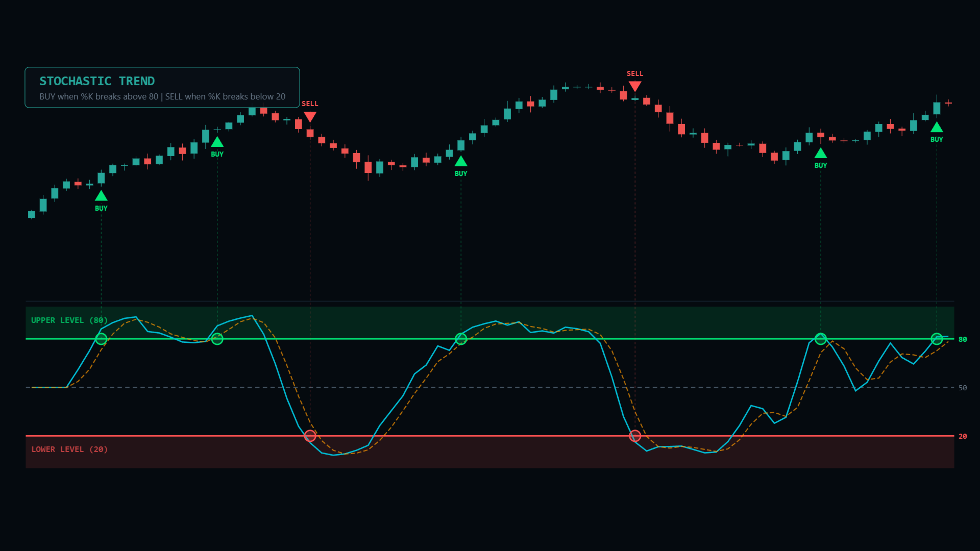Click the STOCHASTIC TREND title

pos(97,81)
